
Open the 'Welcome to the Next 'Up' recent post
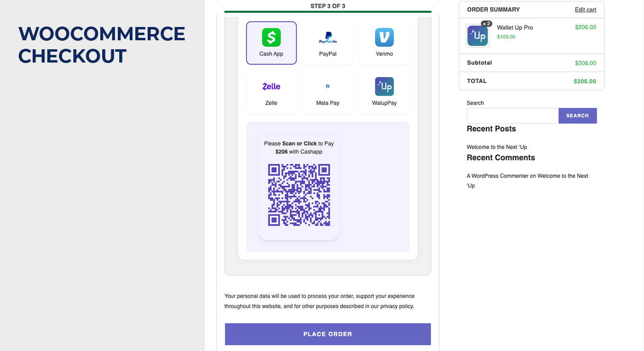click(x=497, y=147)
